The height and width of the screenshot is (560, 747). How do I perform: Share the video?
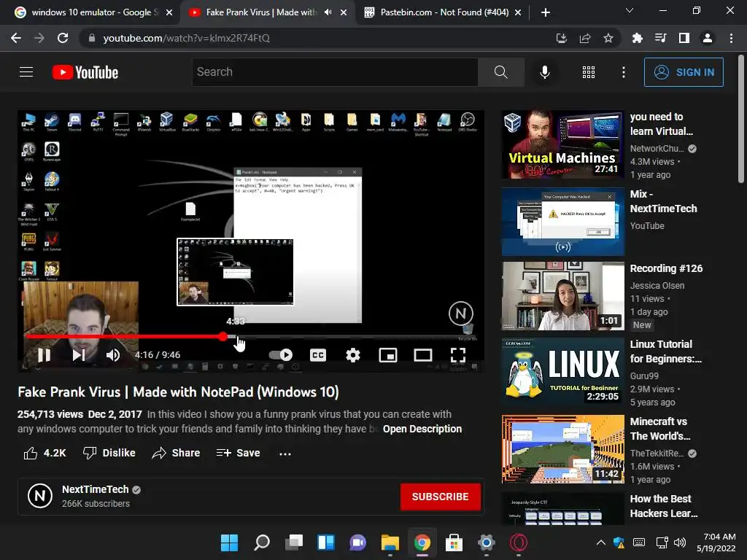click(x=176, y=453)
